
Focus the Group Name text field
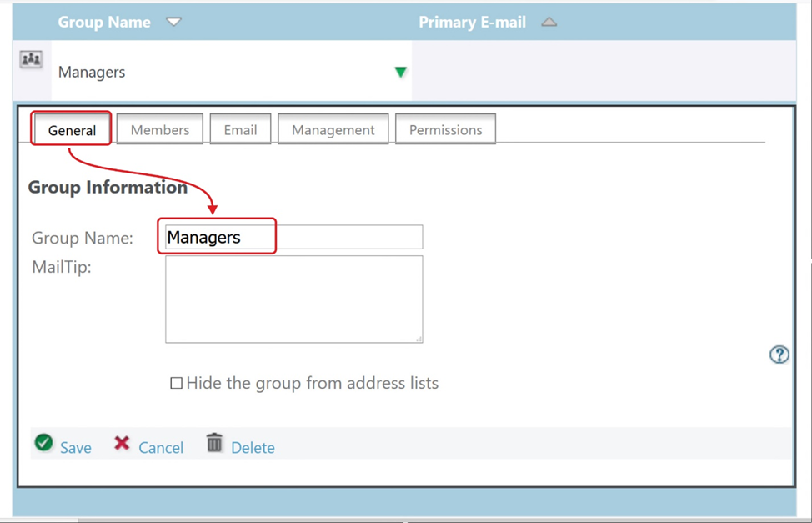coord(293,238)
